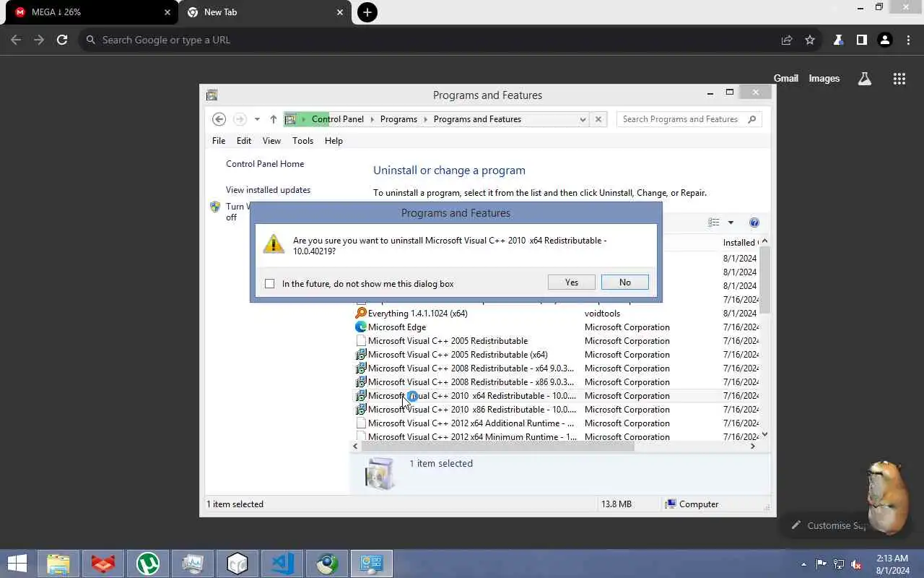Check 'do not show me this dialog box'
The width and height of the screenshot is (924, 578).
[270, 284]
